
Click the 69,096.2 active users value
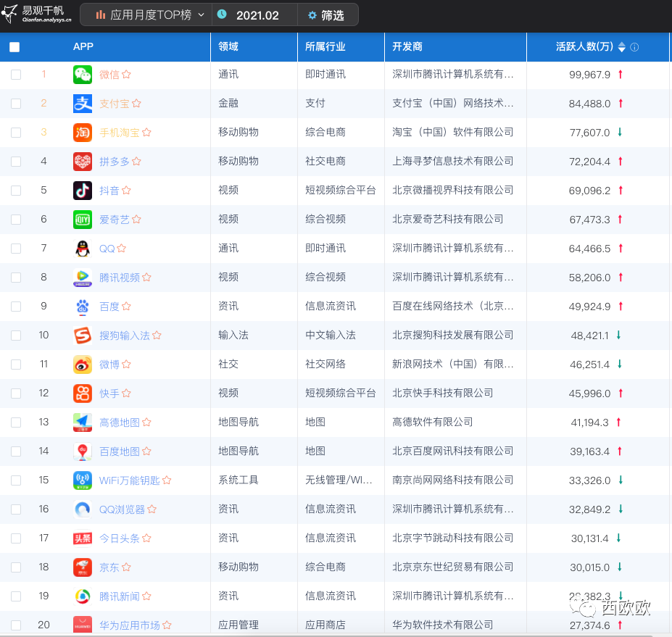pyautogui.click(x=589, y=191)
